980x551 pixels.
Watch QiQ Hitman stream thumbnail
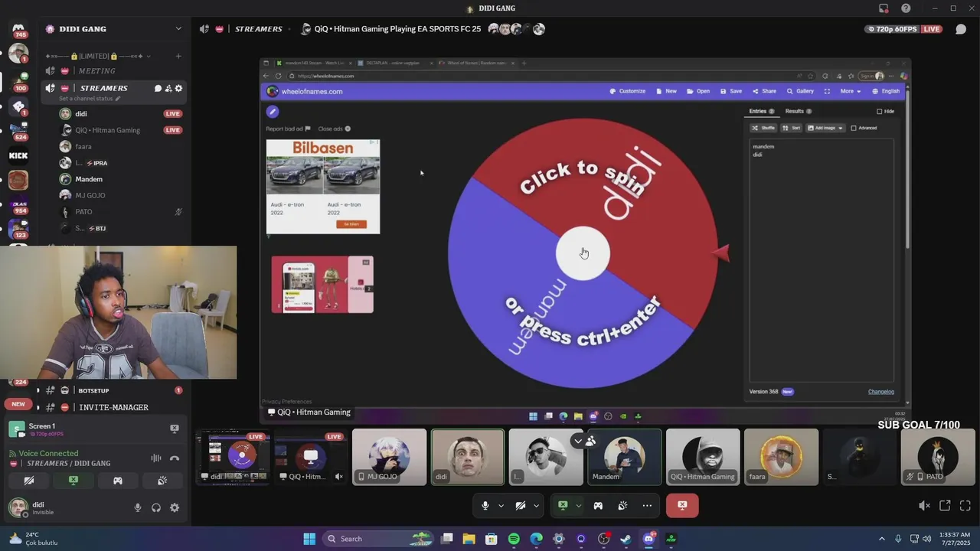pyautogui.click(x=310, y=457)
